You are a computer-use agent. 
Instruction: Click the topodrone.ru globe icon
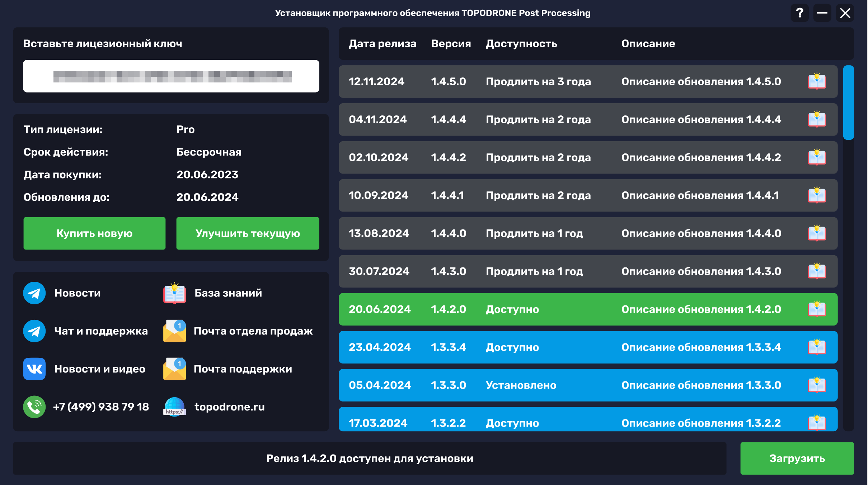click(174, 407)
